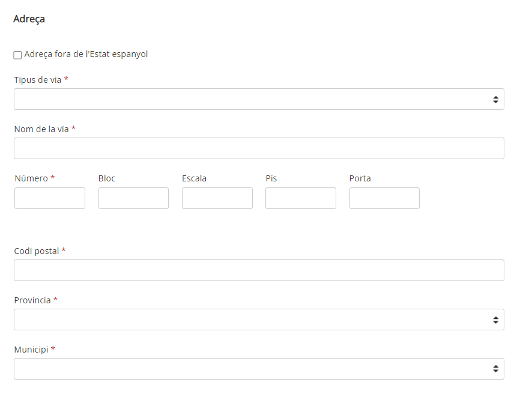Click the up-down arrow icon in Província
This screenshot has height=403, width=532.
[496, 320]
